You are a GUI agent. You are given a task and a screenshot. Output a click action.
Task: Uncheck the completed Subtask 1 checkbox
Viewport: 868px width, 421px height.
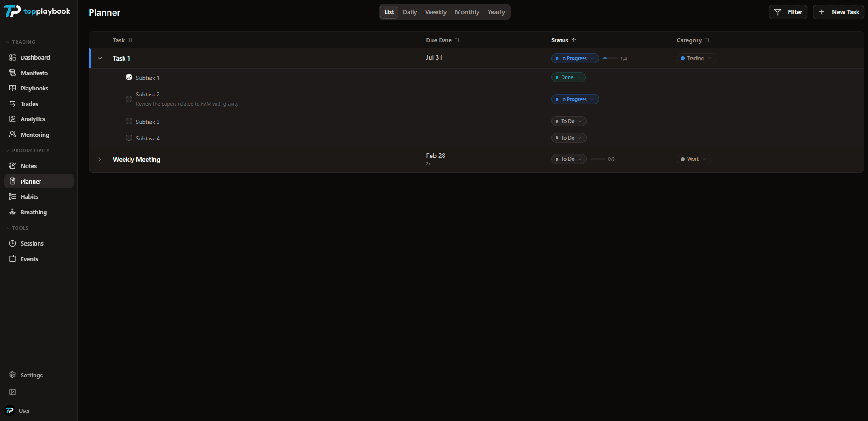(x=129, y=77)
